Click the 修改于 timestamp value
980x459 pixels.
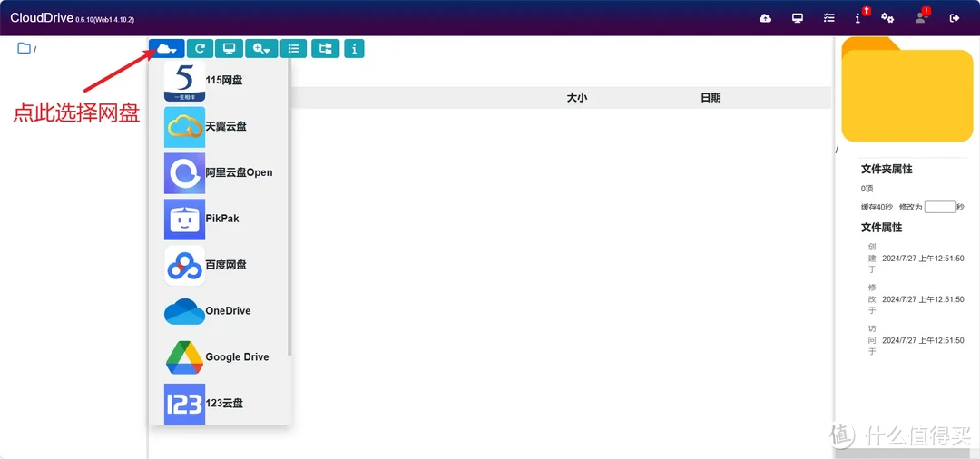click(923, 299)
